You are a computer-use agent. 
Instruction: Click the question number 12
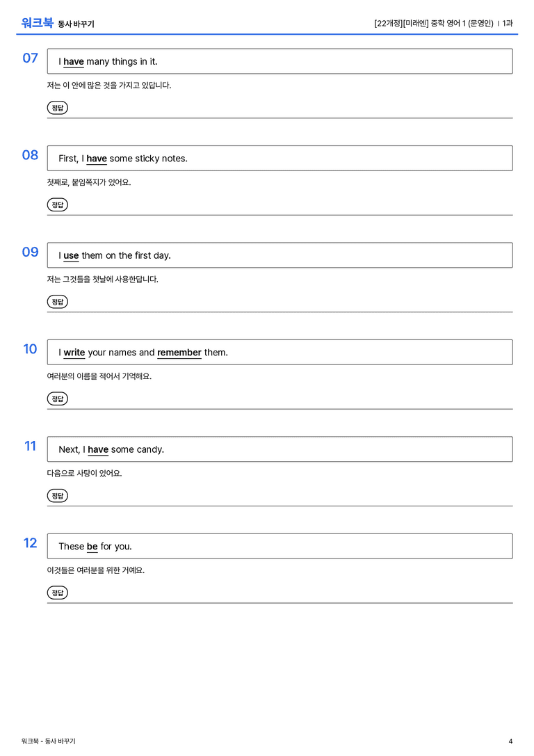(x=31, y=543)
